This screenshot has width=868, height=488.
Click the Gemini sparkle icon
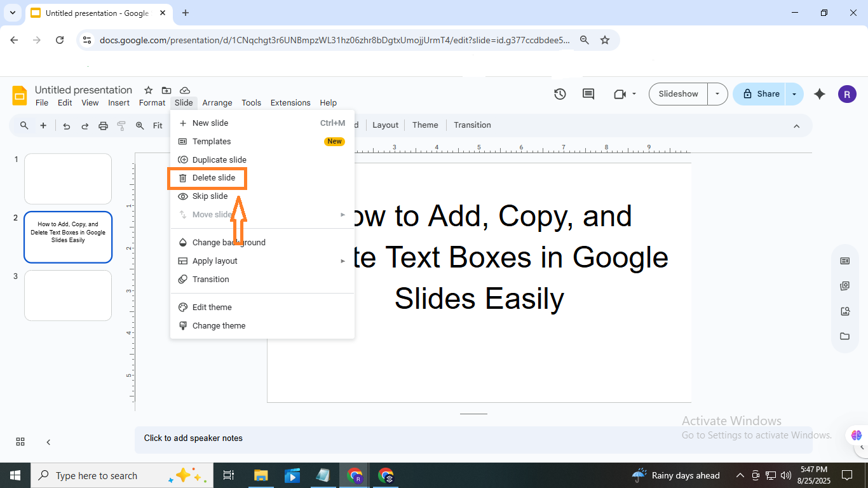coord(820,94)
